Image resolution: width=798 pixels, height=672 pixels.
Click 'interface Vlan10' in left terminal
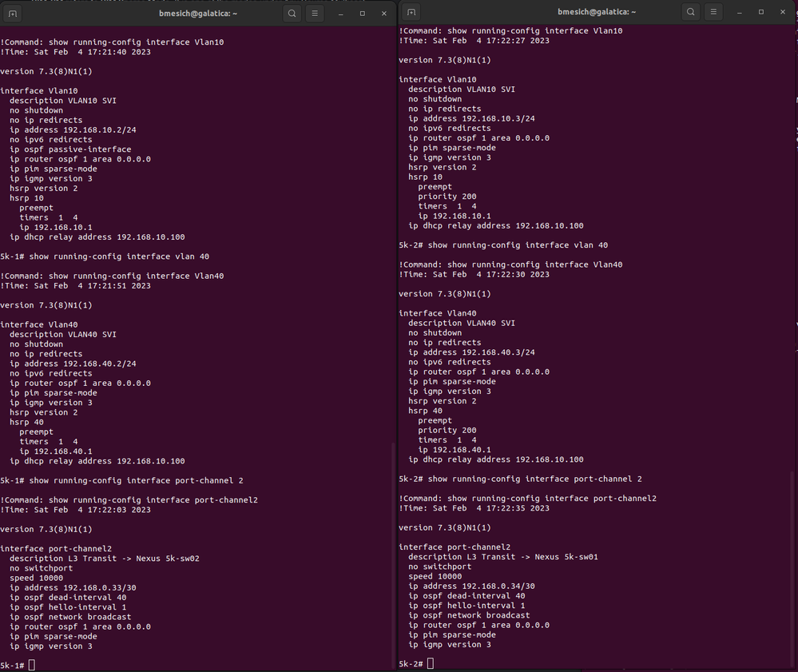(x=38, y=90)
